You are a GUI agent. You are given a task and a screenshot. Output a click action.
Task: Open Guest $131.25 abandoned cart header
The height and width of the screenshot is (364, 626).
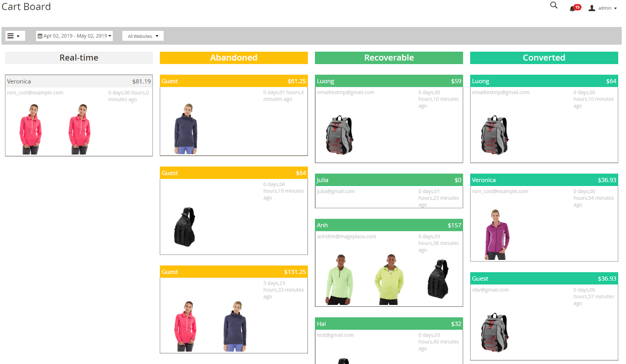click(234, 272)
